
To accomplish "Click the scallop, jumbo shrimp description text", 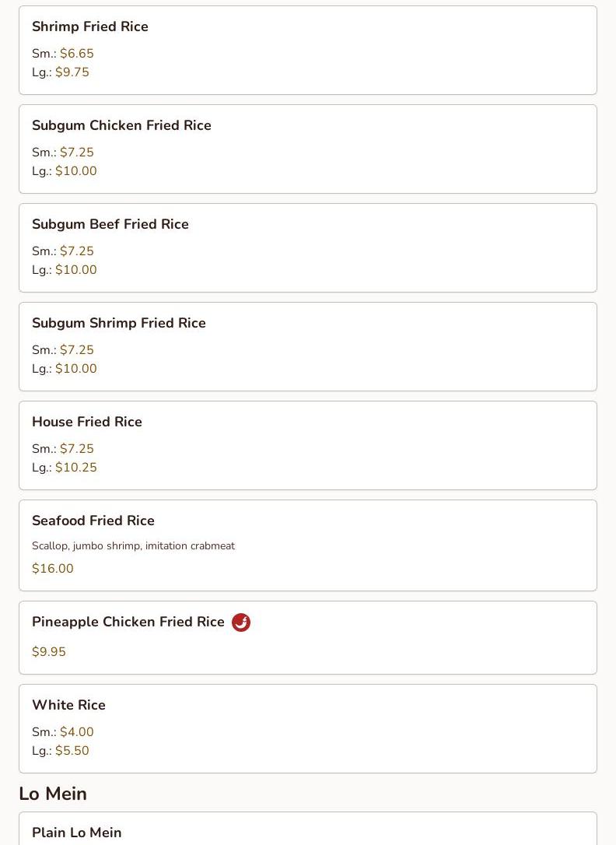I will pos(133,546).
